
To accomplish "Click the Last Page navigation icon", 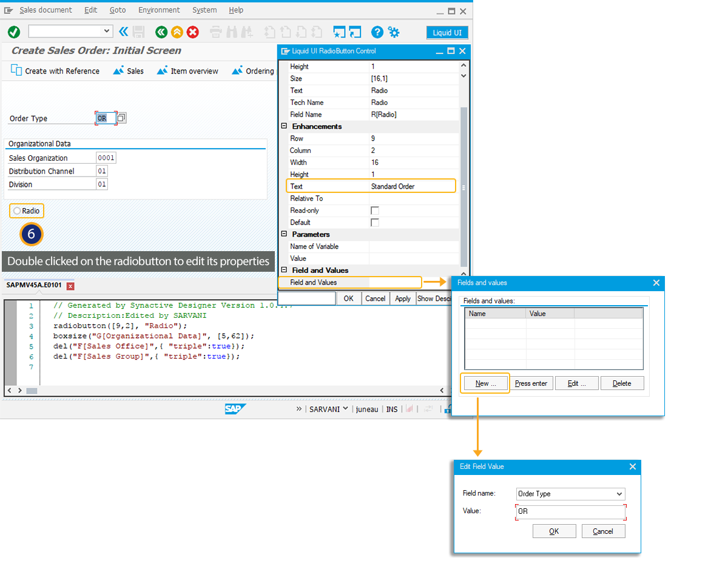I will coord(317,32).
